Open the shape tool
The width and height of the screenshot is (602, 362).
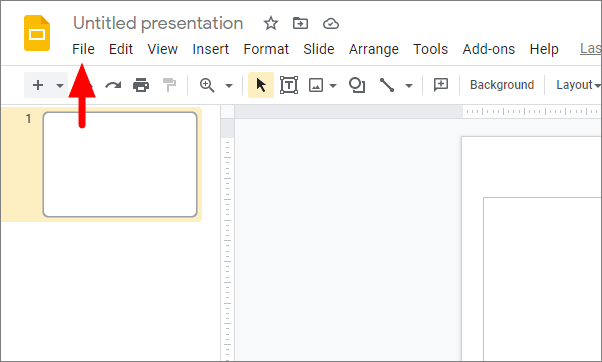[357, 85]
